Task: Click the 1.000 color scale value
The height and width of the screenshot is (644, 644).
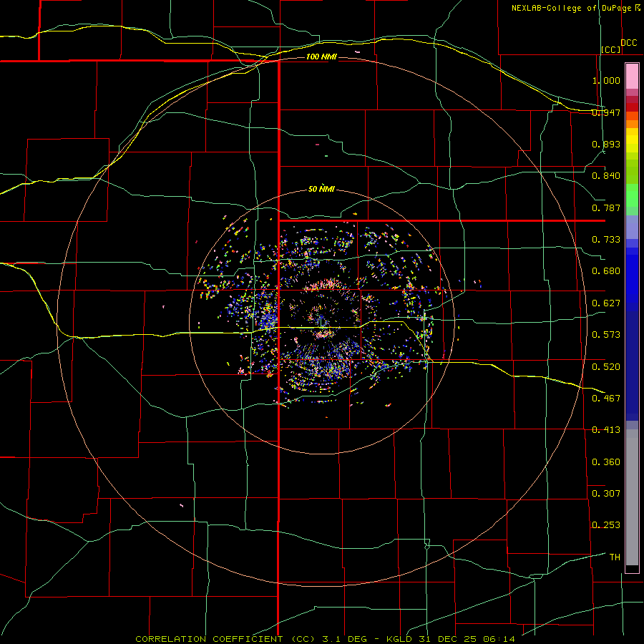Action: tap(606, 80)
